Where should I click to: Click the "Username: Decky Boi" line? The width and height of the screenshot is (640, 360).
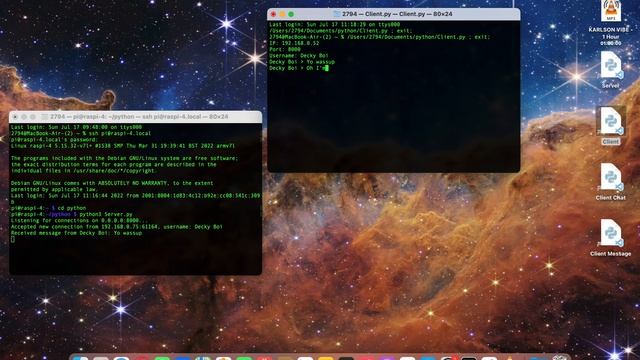(x=299, y=56)
